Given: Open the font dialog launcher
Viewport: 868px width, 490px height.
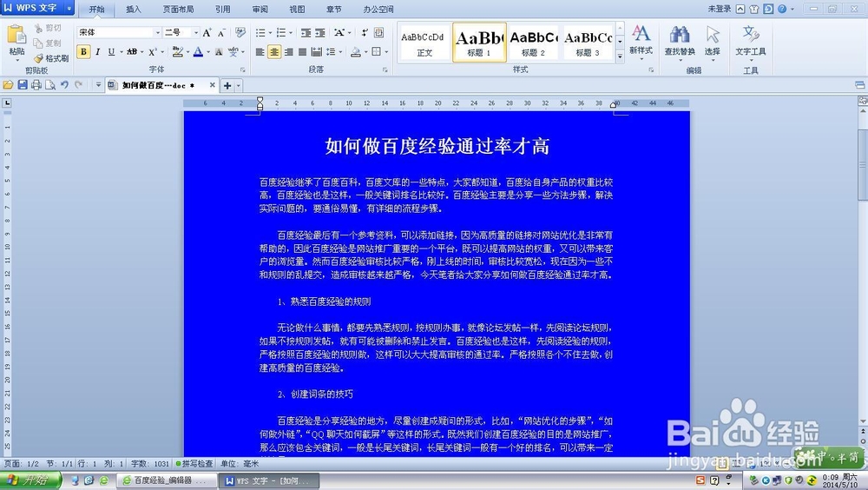Looking at the screenshot, I should coord(242,70).
